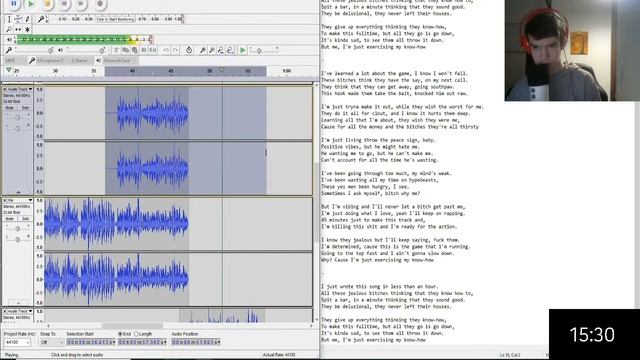Mute the first Audio Track
640x360 pixels.
click(x=10, y=108)
